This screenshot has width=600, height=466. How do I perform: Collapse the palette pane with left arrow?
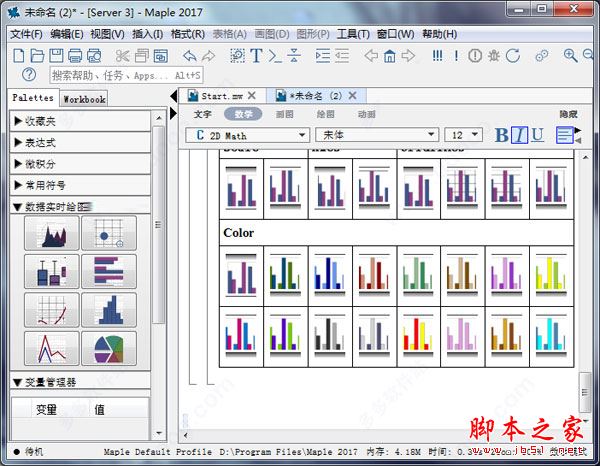click(173, 96)
